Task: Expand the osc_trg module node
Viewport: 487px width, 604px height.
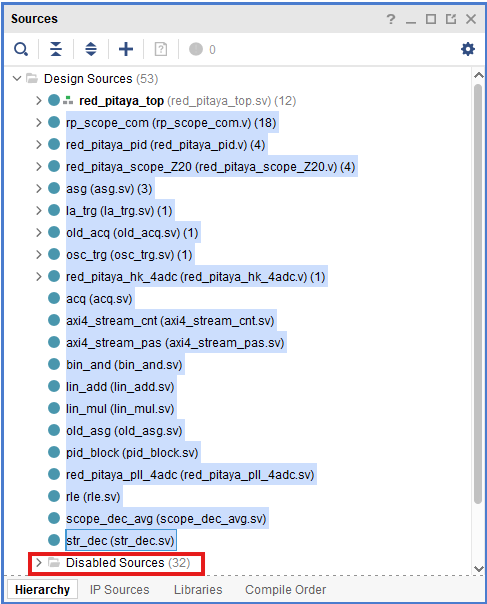Action: 39,254
